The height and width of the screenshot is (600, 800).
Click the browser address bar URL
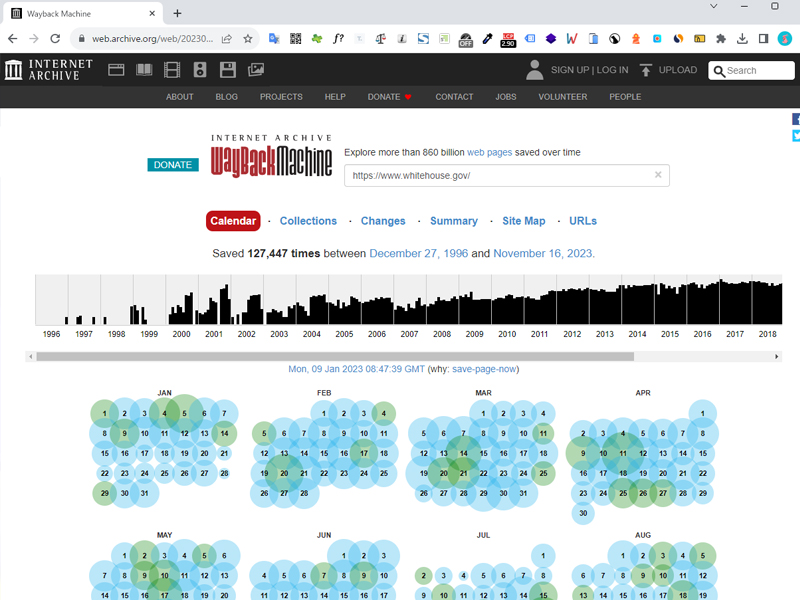coord(153,39)
